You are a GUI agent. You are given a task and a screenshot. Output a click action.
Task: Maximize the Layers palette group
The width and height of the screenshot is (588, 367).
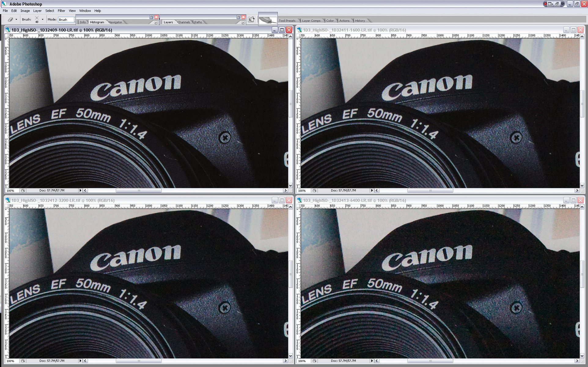click(238, 17)
